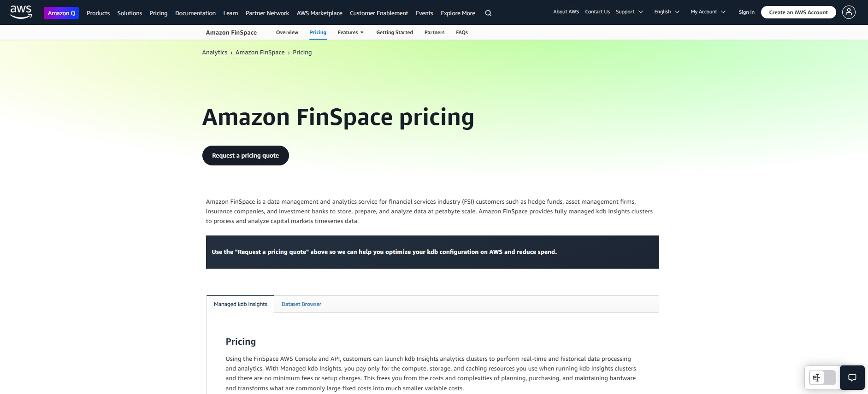The image size is (868, 394).
Task: Click Request a pricing quote button
Action: click(245, 156)
